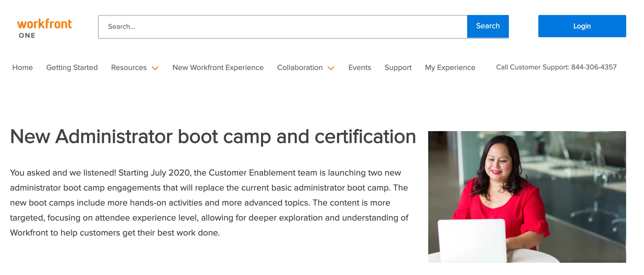Navigate to the Events page

[x=360, y=67]
